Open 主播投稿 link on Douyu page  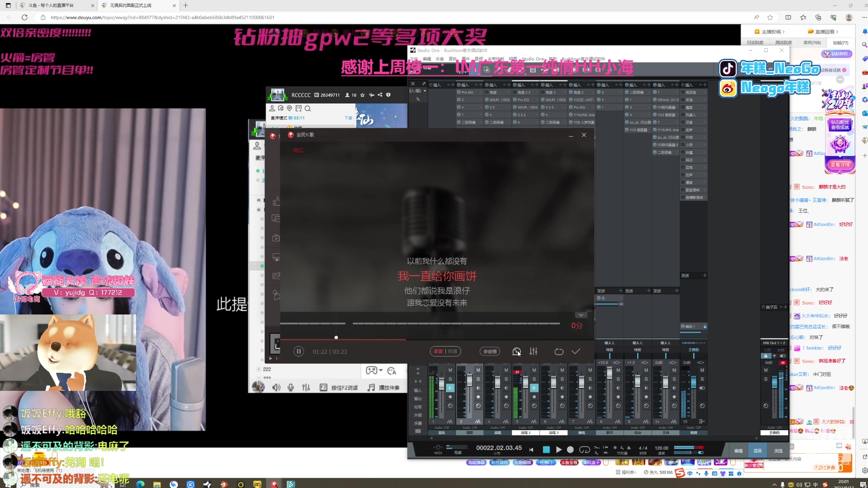click(x=770, y=32)
